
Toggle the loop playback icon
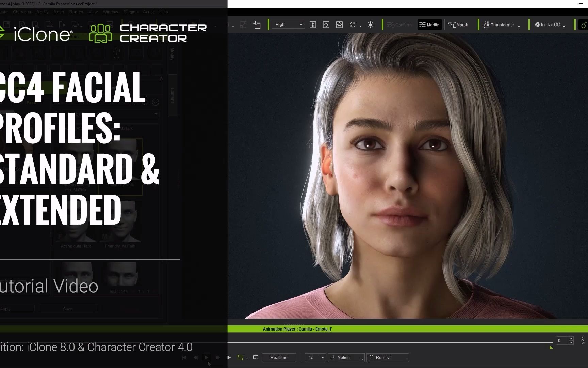point(240,357)
